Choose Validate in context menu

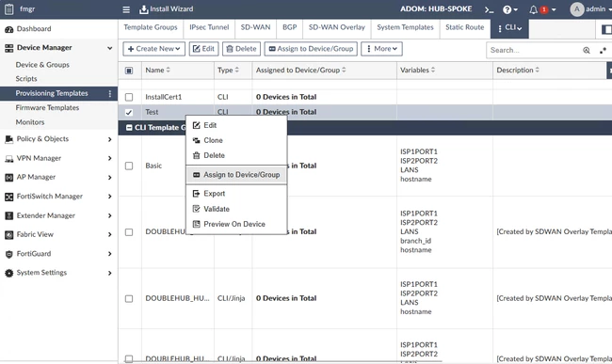[236, 210]
